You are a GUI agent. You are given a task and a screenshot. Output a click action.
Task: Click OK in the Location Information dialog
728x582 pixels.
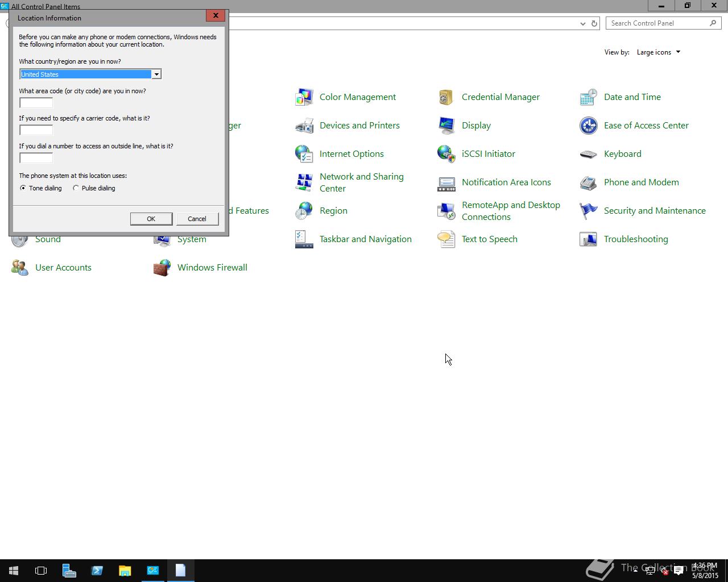coord(151,219)
